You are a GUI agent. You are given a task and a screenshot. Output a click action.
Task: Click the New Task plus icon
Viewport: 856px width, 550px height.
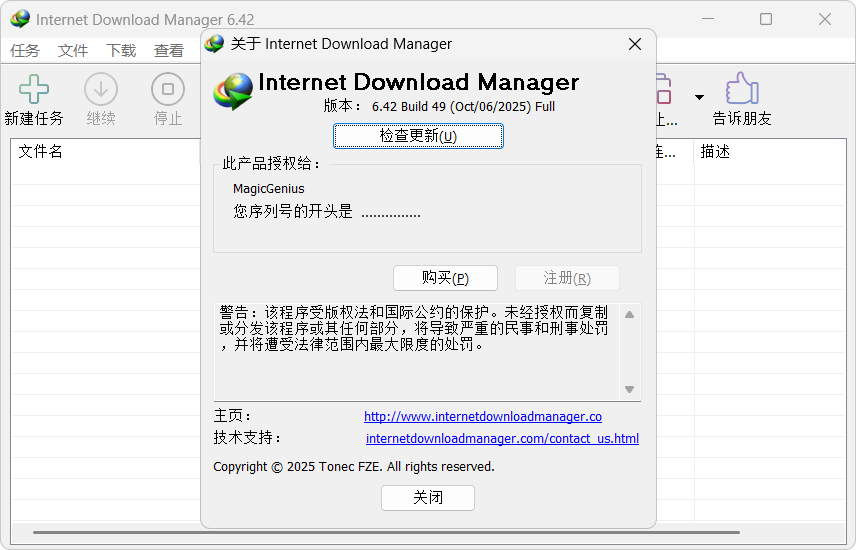click(x=34, y=89)
